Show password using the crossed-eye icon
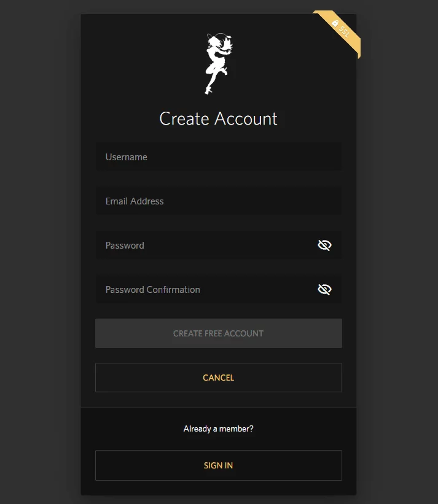438x504 pixels. (324, 246)
